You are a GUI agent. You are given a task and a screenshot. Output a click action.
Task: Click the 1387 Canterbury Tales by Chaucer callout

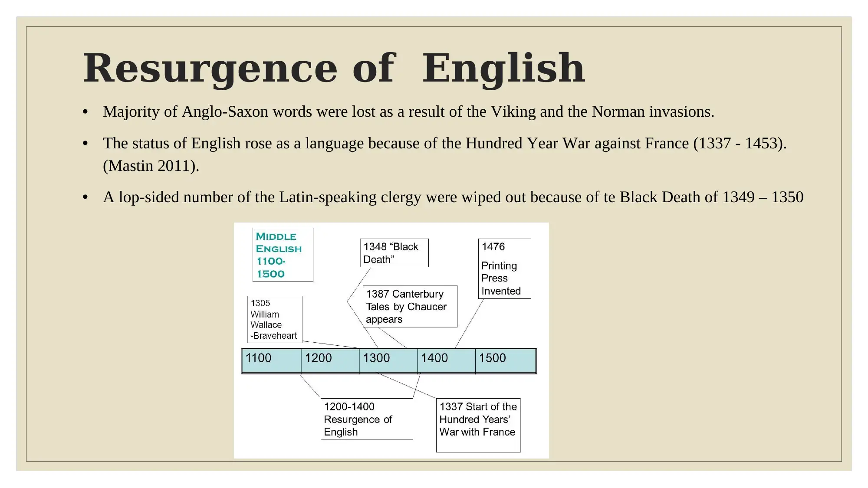(410, 306)
